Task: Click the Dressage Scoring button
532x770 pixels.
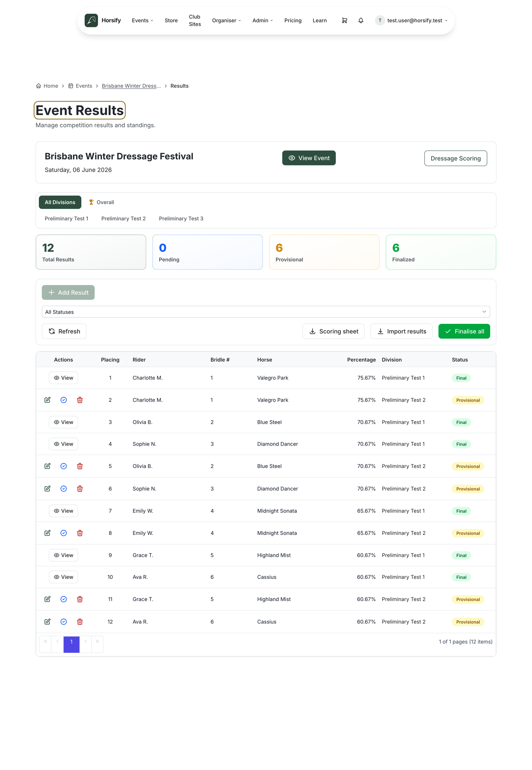Action: coord(456,158)
